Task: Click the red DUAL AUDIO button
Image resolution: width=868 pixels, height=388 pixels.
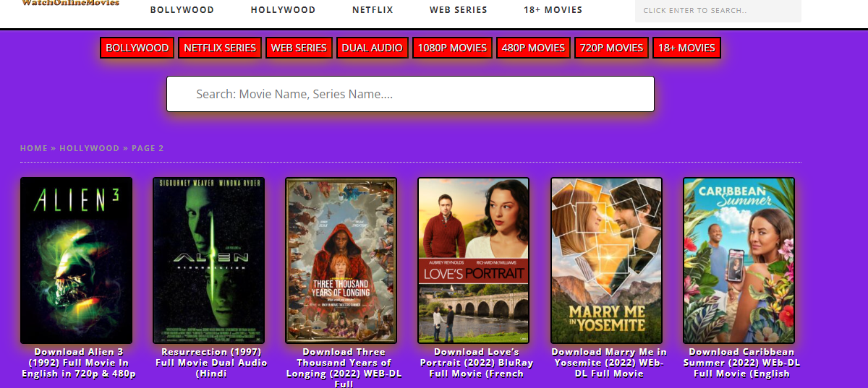Action: pos(372,48)
